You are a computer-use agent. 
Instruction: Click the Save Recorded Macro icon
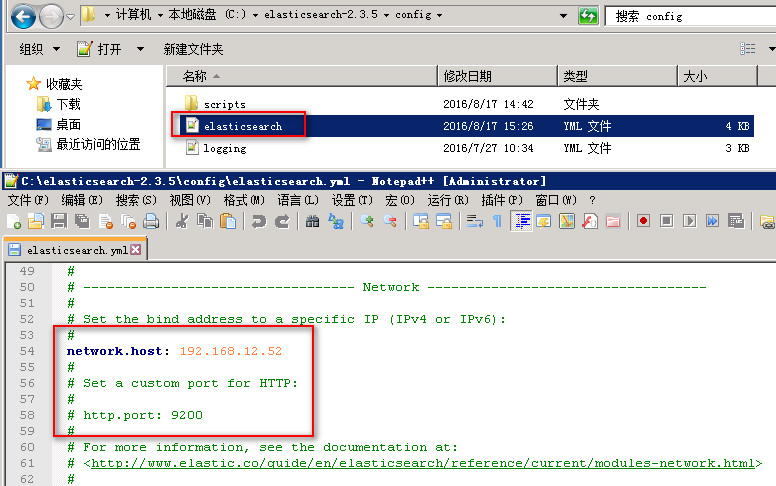(x=736, y=221)
